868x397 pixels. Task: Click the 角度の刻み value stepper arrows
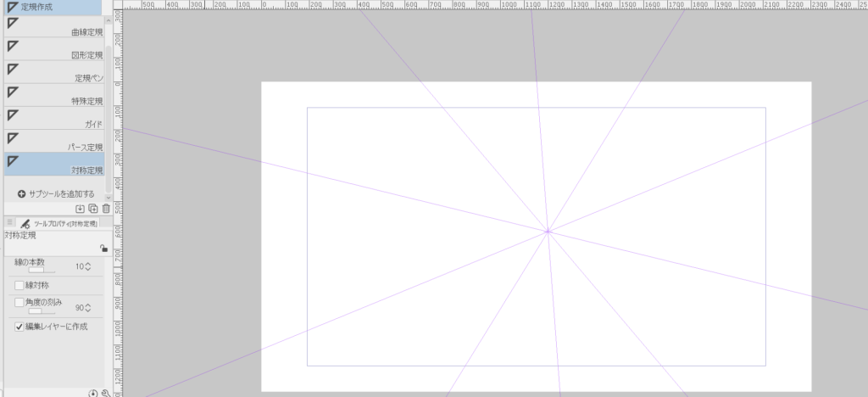pyautogui.click(x=87, y=308)
